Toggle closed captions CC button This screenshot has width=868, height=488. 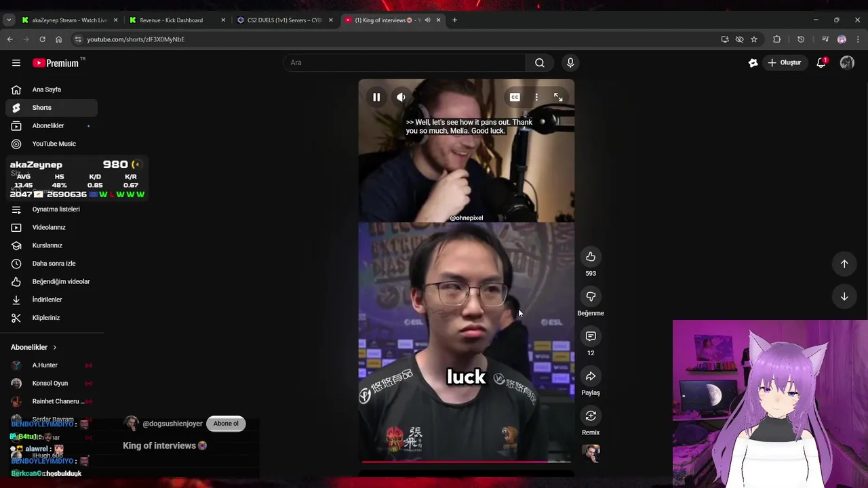515,97
